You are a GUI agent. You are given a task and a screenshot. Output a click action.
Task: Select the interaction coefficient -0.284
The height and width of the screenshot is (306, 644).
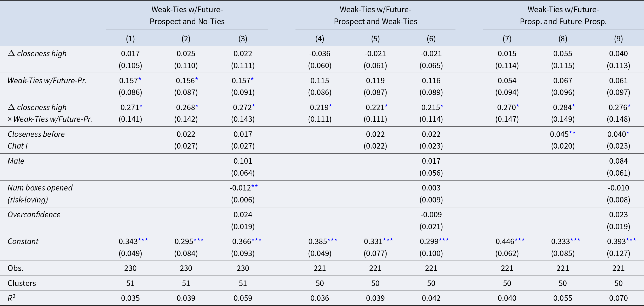(x=561, y=107)
